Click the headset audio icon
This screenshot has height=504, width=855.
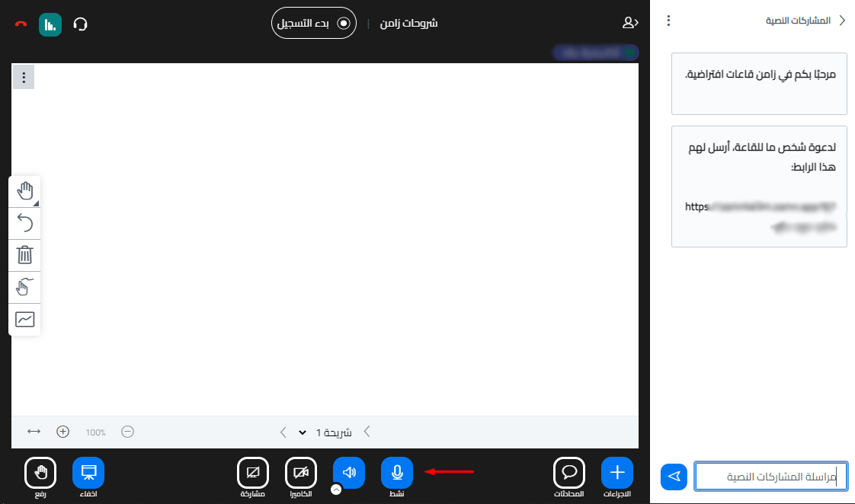pyautogui.click(x=80, y=24)
